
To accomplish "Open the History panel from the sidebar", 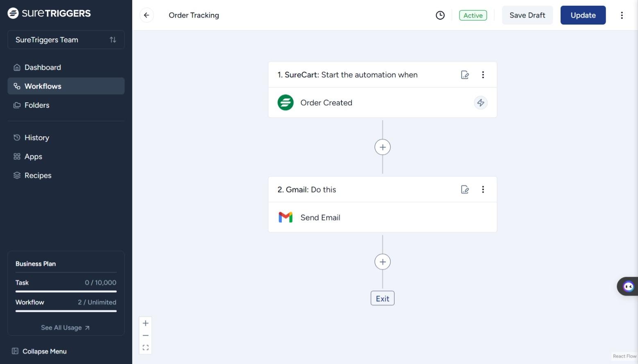I will 36,138.
